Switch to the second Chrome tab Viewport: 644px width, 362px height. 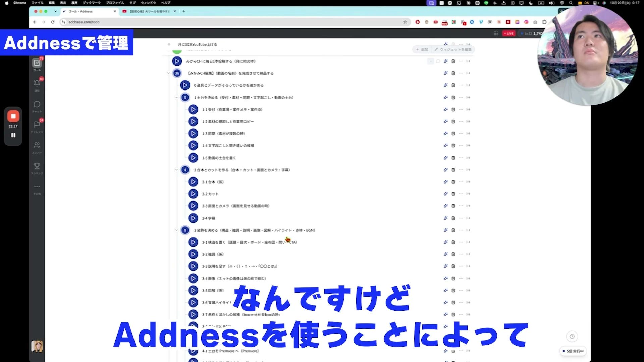pos(150,11)
